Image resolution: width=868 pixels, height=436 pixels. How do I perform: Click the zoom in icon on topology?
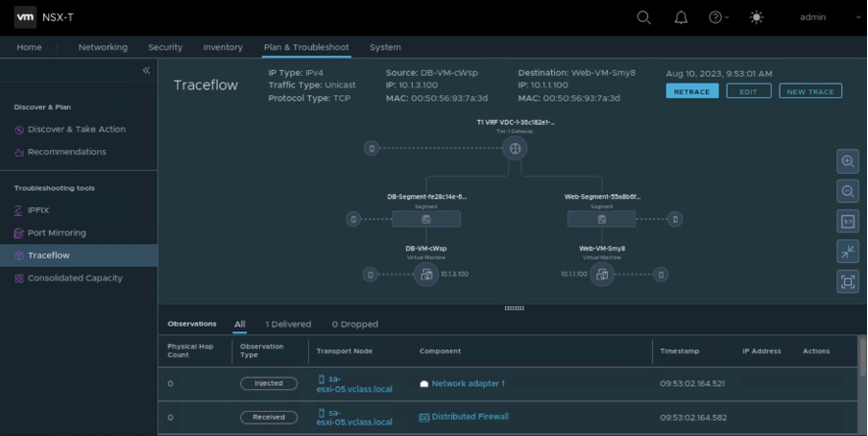(x=847, y=161)
